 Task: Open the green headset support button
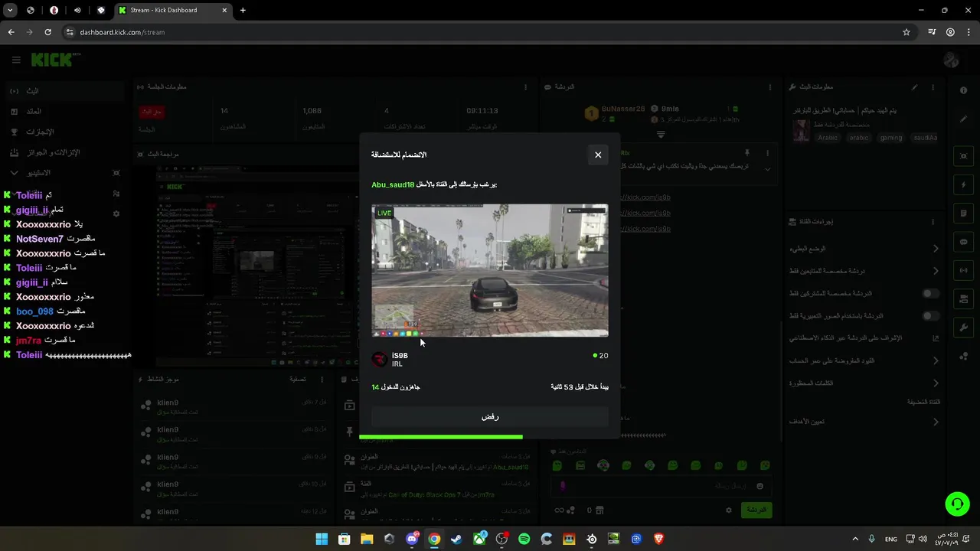pyautogui.click(x=957, y=504)
